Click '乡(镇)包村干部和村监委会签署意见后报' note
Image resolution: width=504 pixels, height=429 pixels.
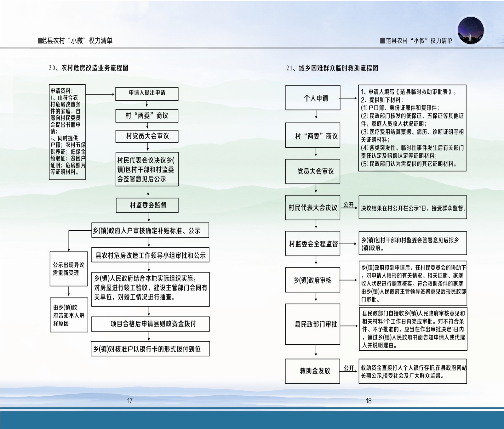coord(413,243)
